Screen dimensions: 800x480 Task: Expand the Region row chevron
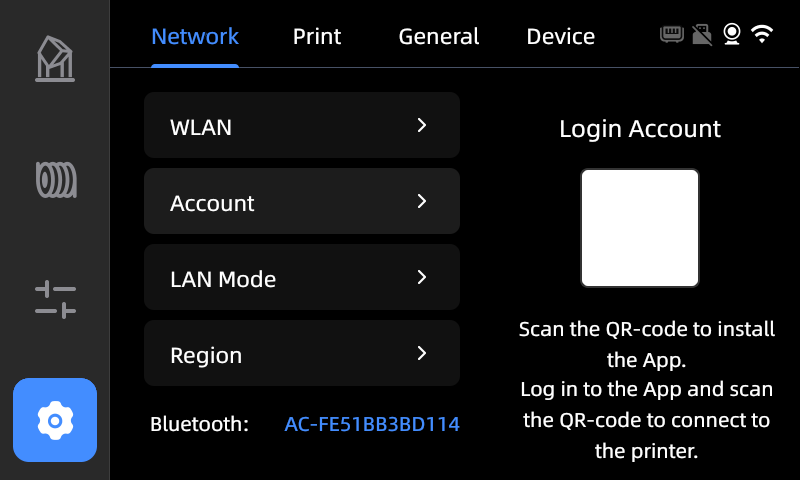click(421, 353)
